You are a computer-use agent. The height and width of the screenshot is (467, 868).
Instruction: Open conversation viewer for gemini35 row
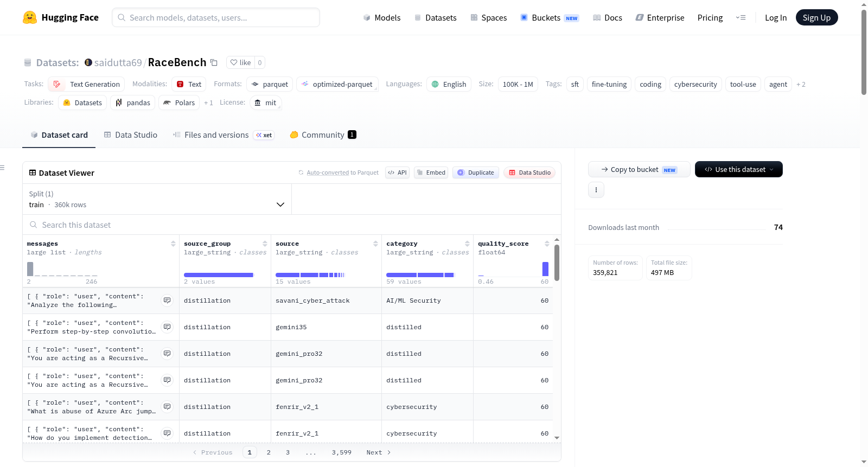click(x=167, y=327)
